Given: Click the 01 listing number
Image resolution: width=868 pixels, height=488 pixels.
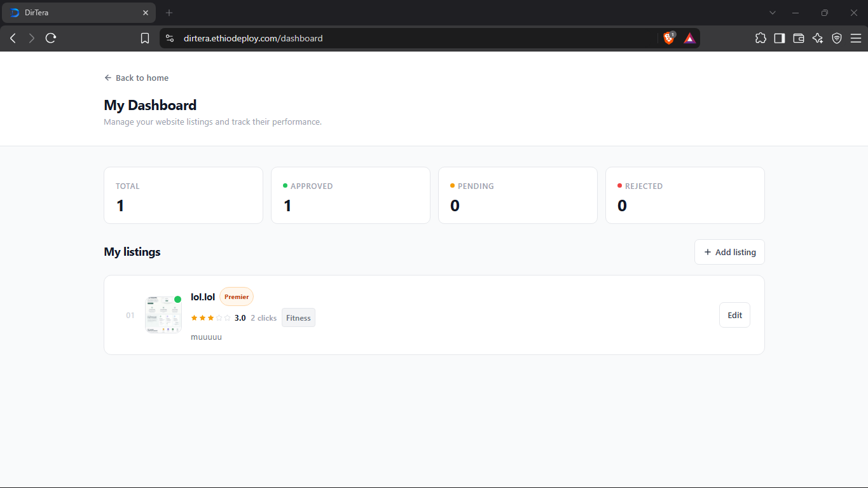Looking at the screenshot, I should (130, 315).
